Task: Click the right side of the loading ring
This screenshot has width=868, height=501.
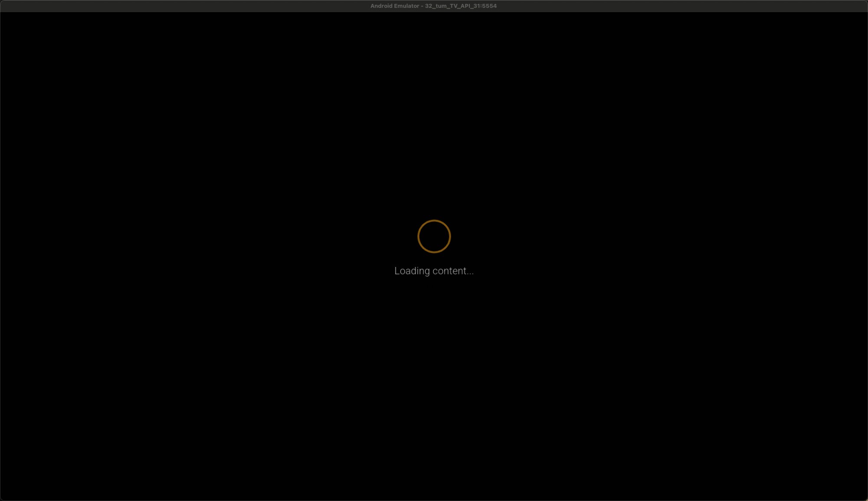Action: [450, 237]
